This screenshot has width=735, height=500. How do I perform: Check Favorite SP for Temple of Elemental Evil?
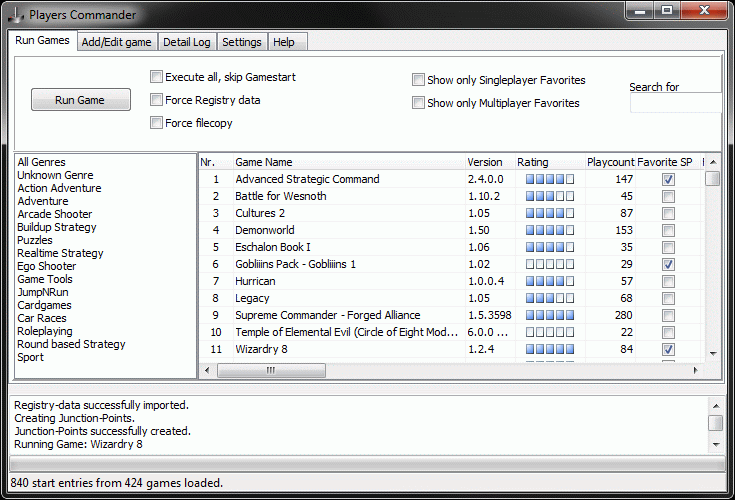point(668,332)
